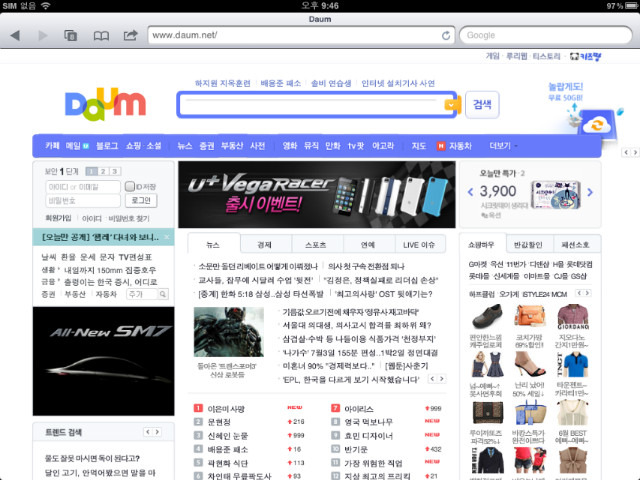The height and width of the screenshot is (480, 640).
Task: Show next 오늘만 특가 deal arrow
Action: [590, 192]
